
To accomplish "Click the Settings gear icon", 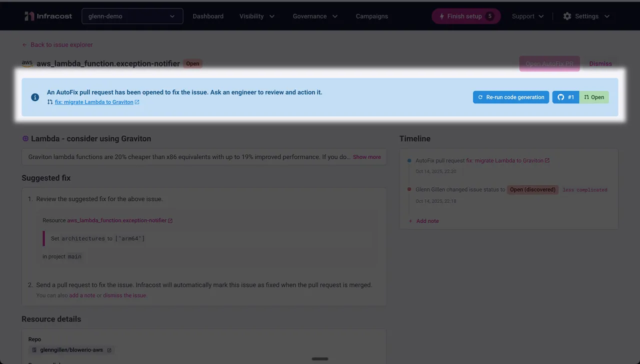I will tap(567, 16).
